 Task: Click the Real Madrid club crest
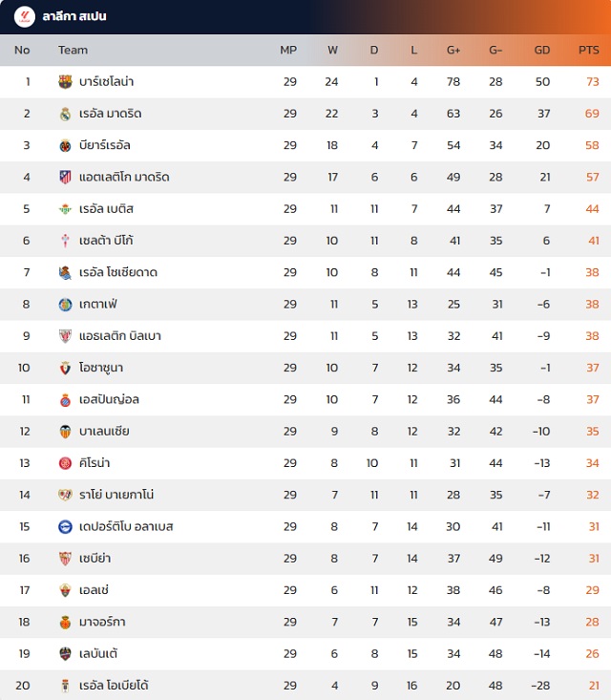[x=65, y=114]
